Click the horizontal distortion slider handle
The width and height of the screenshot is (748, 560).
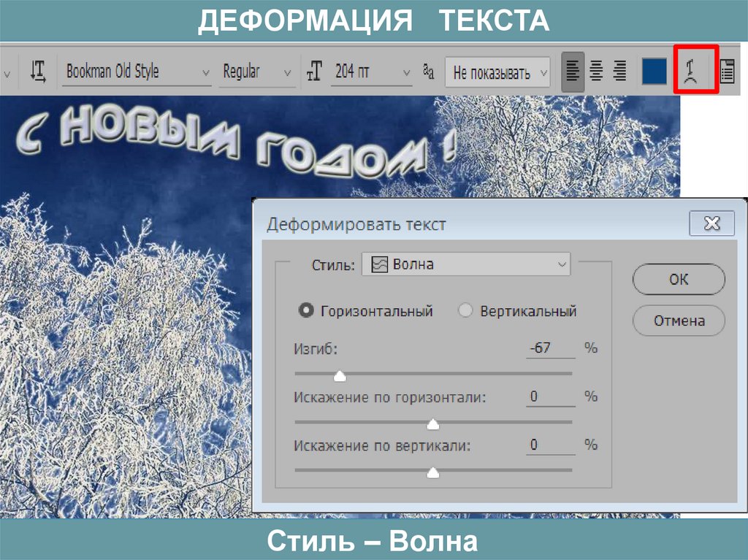tap(432, 423)
